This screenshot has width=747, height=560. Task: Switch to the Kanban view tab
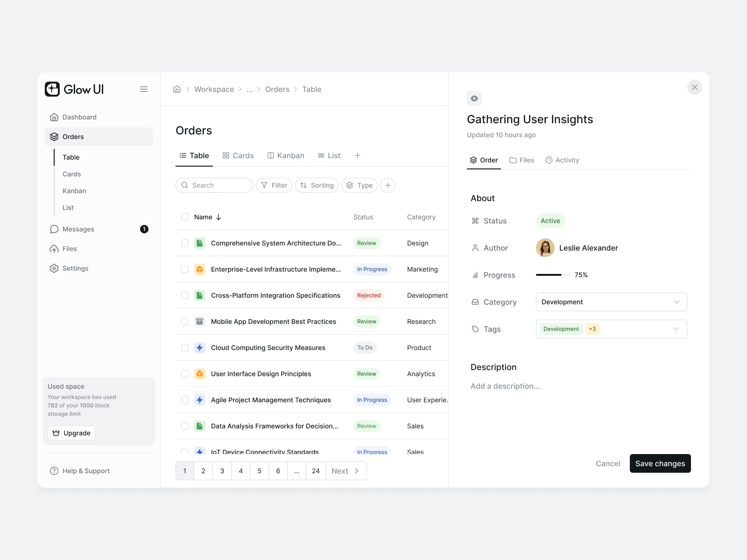tap(286, 155)
